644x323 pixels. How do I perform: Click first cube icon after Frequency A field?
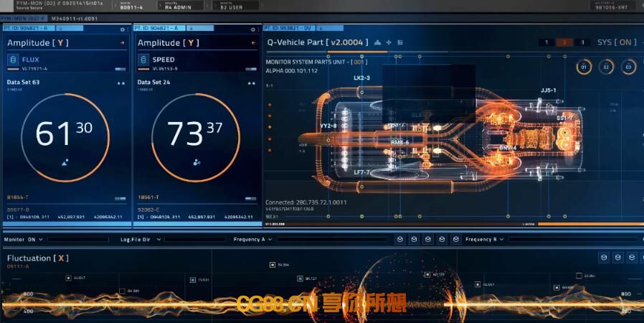tap(400, 239)
